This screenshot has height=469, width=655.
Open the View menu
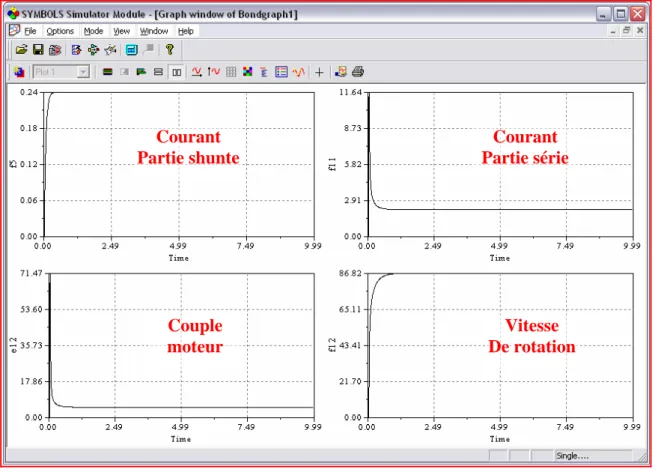tap(122, 31)
